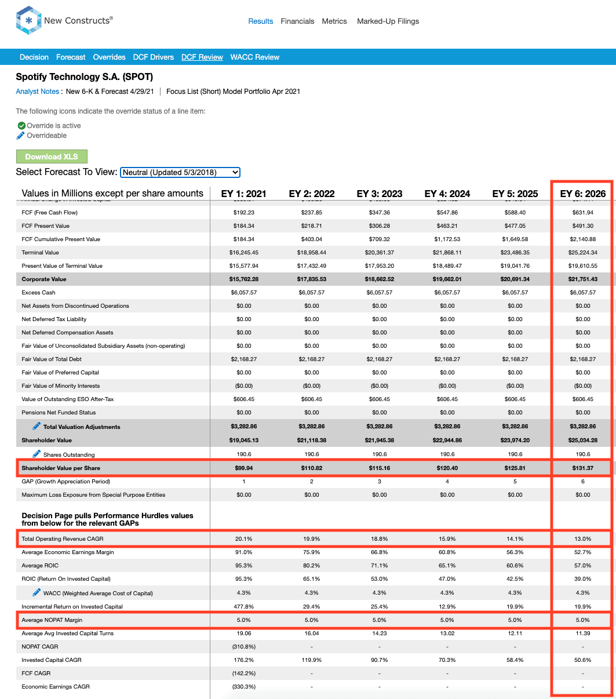Click the Average NOPAT Margin row label
Screen dimensions: 616x699
52,620
